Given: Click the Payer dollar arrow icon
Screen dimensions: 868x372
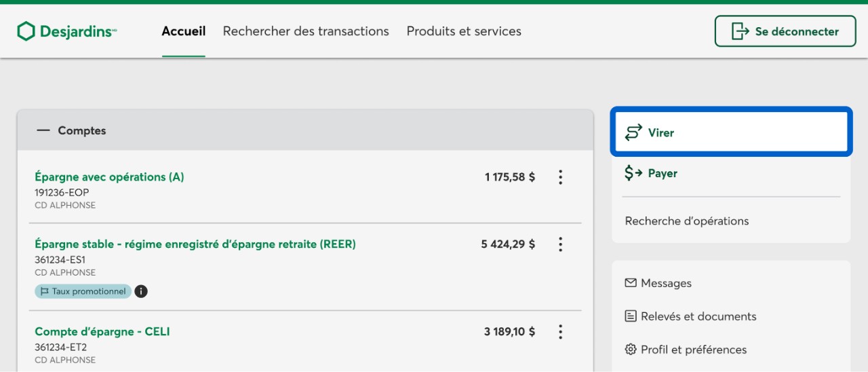Looking at the screenshot, I should click(x=633, y=173).
